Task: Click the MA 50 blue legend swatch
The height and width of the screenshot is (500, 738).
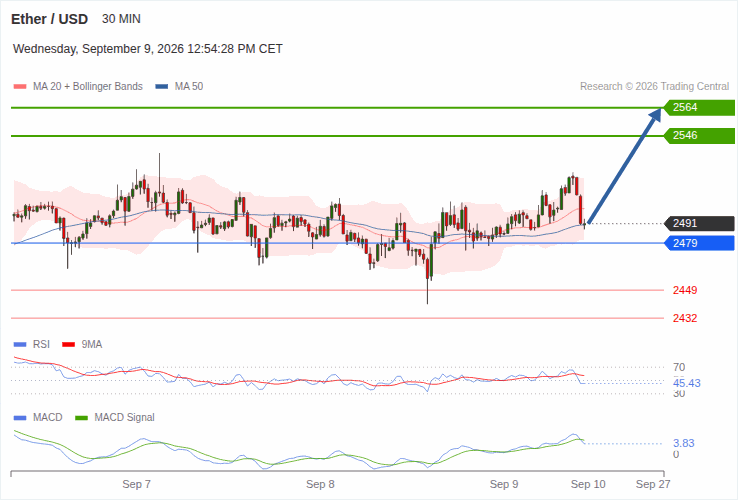Action: pos(162,87)
